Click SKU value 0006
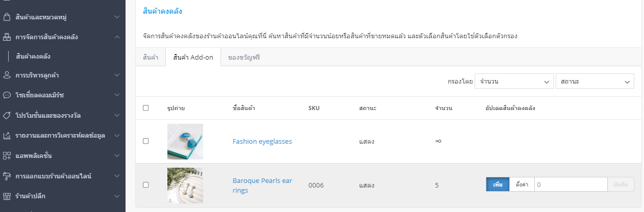Screen dimensions: 644x212 pos(316,185)
